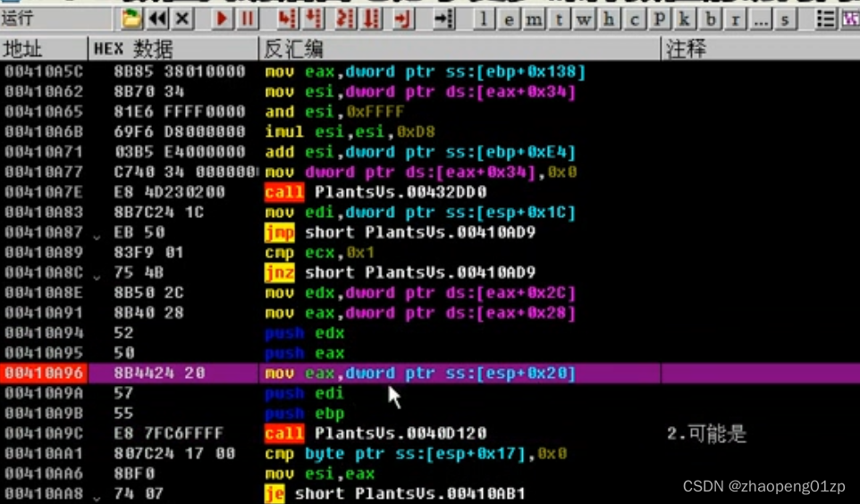Run the program with red play icon

click(x=222, y=19)
